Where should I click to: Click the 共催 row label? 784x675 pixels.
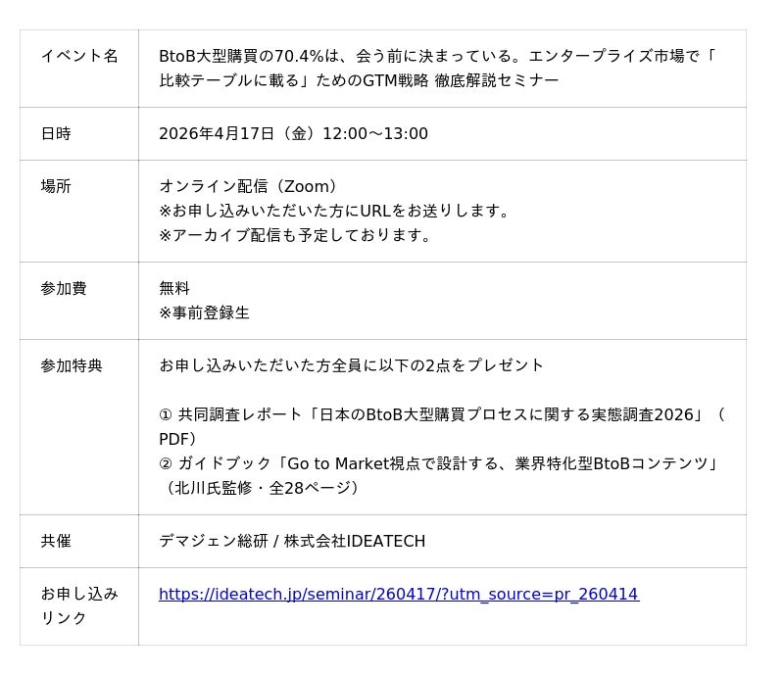pyautogui.click(x=56, y=541)
